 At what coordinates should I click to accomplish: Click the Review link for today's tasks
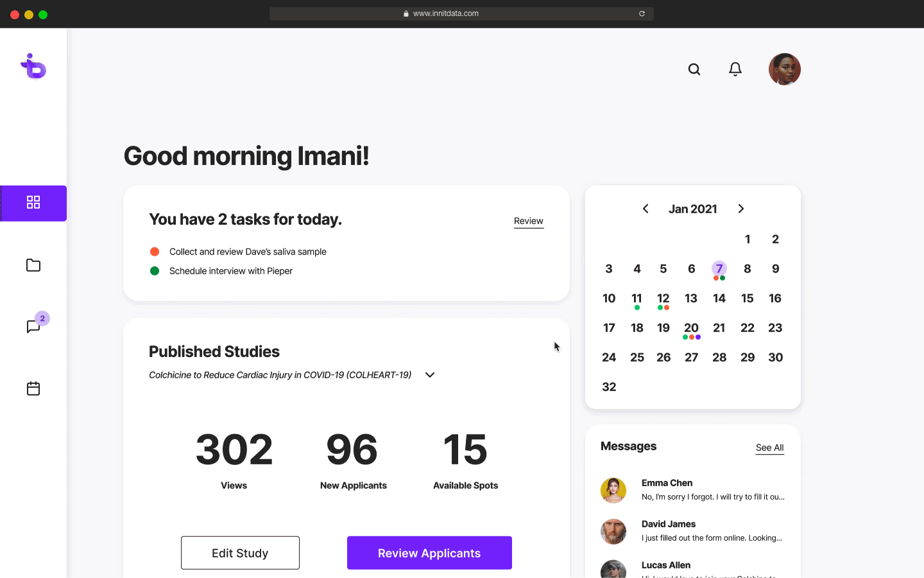[x=528, y=221]
